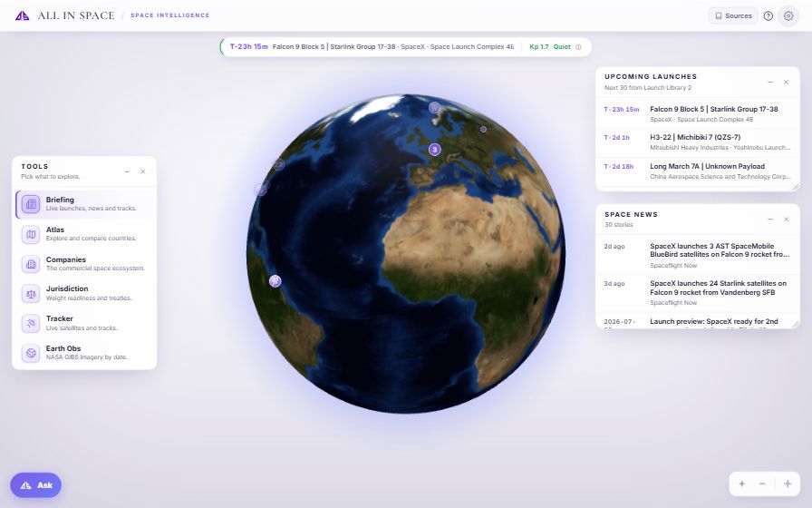Open Long March 7A Unknown Payload launch

pos(698,171)
